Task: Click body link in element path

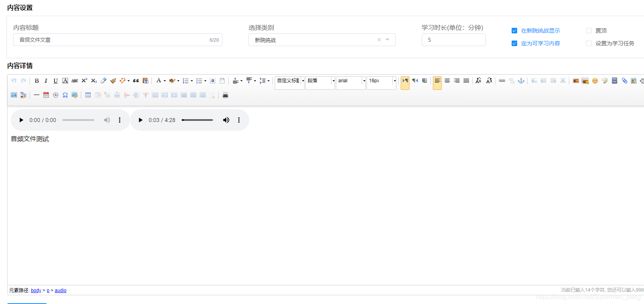Action: [x=36, y=290]
